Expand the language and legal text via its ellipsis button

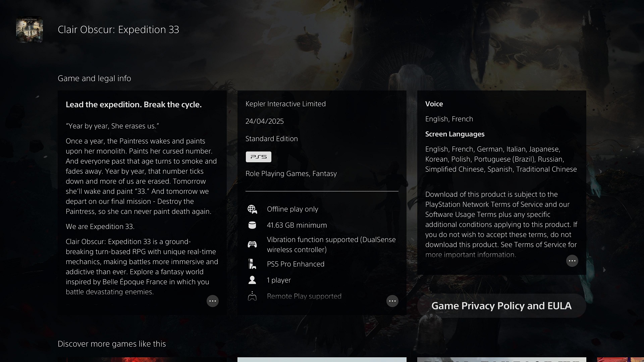572,261
